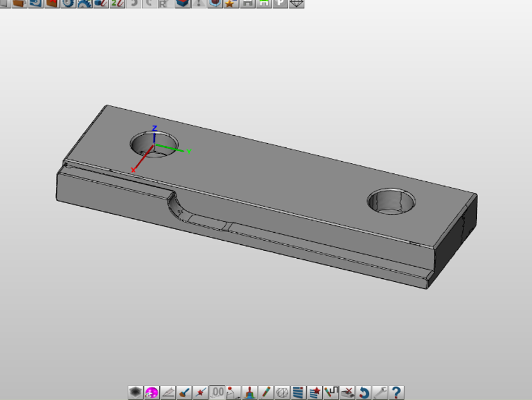Click the blue undo arrow in bottom toolbar

[364, 393]
